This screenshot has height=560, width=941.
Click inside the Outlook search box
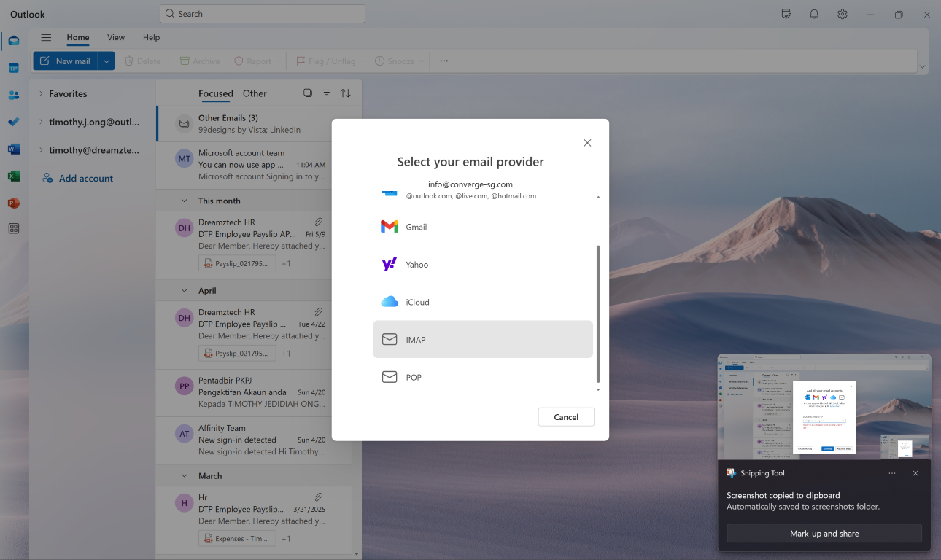point(262,13)
